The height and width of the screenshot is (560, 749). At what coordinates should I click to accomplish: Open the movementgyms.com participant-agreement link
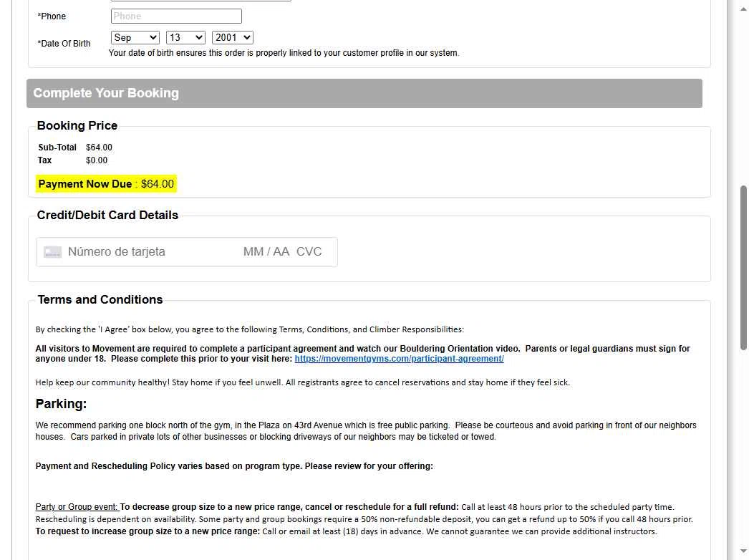399,359
